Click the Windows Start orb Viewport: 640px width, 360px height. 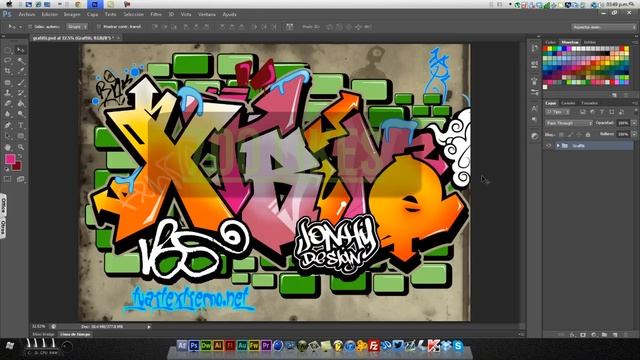10,346
